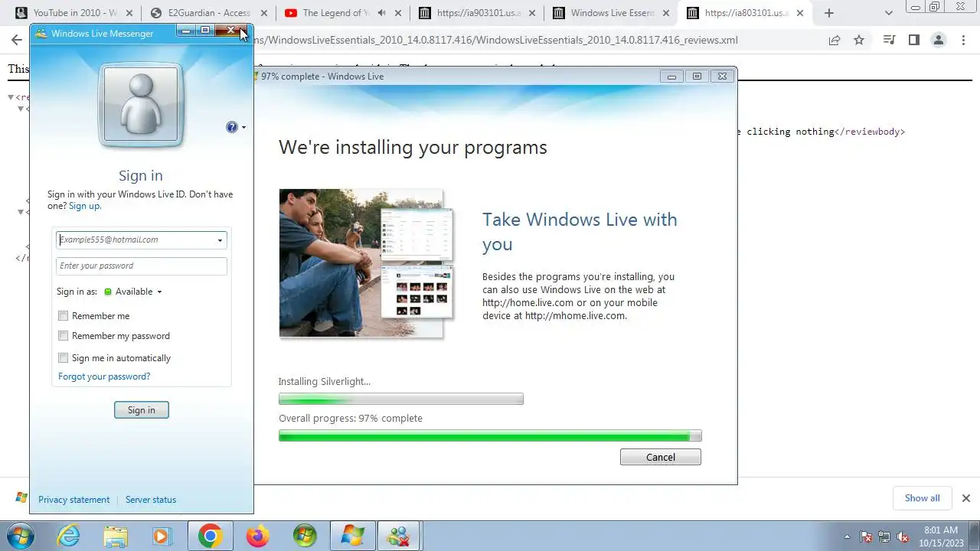The height and width of the screenshot is (551, 980).
Task: Open Chrome profile avatar
Action: [x=938, y=40]
